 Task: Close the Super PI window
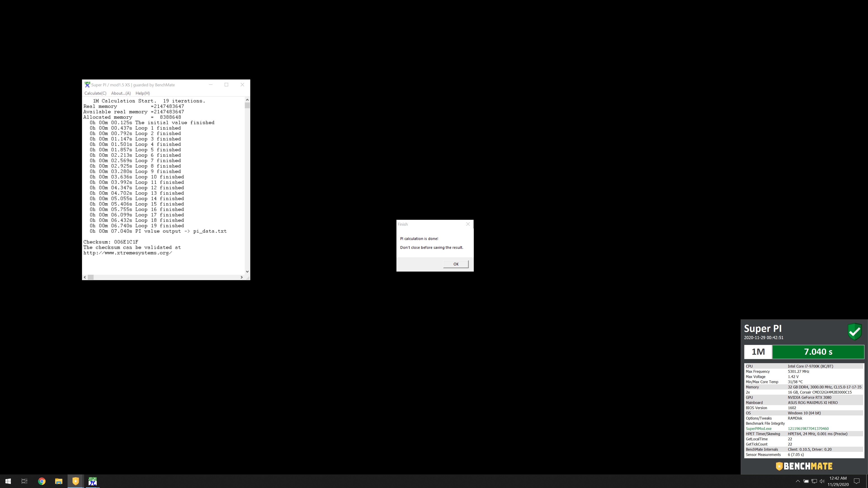[242, 84]
